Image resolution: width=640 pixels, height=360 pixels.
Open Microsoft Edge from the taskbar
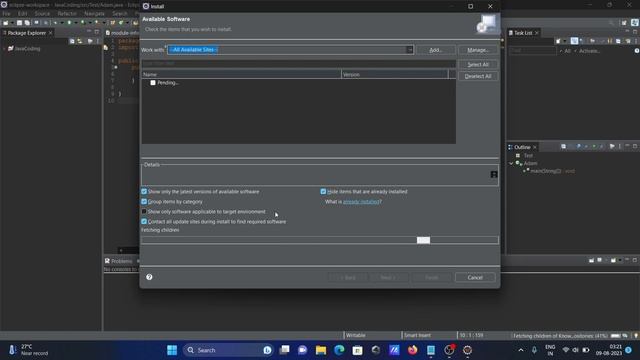tap(339, 350)
